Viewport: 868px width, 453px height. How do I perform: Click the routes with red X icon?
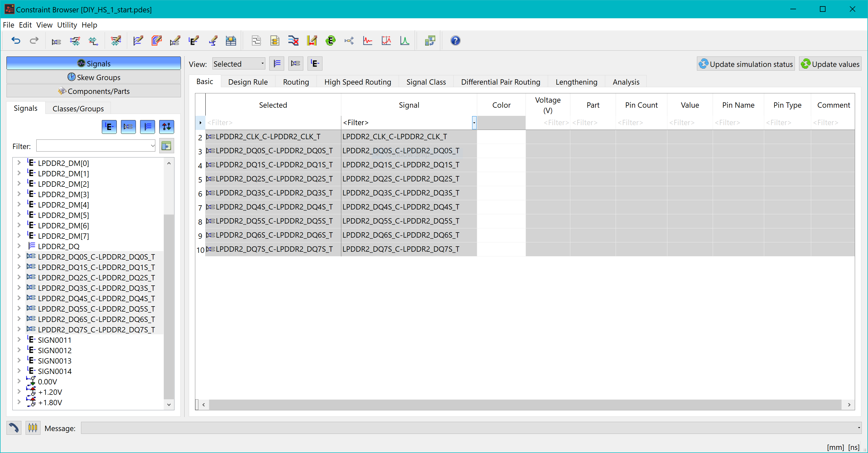tap(293, 41)
